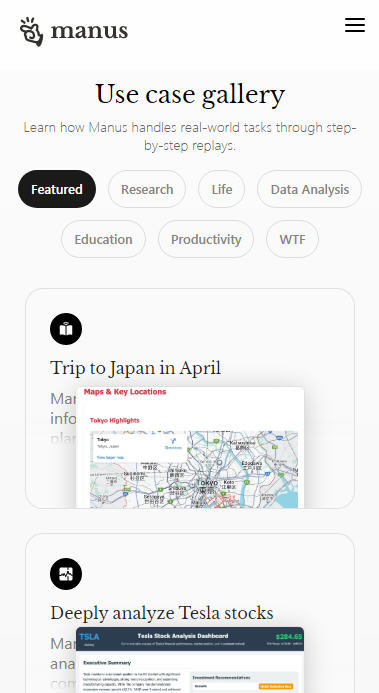Click the Tesla Stock Analysis Dashboard thumbnail
Image resolution: width=379 pixels, height=693 pixels.
pyautogui.click(x=190, y=660)
